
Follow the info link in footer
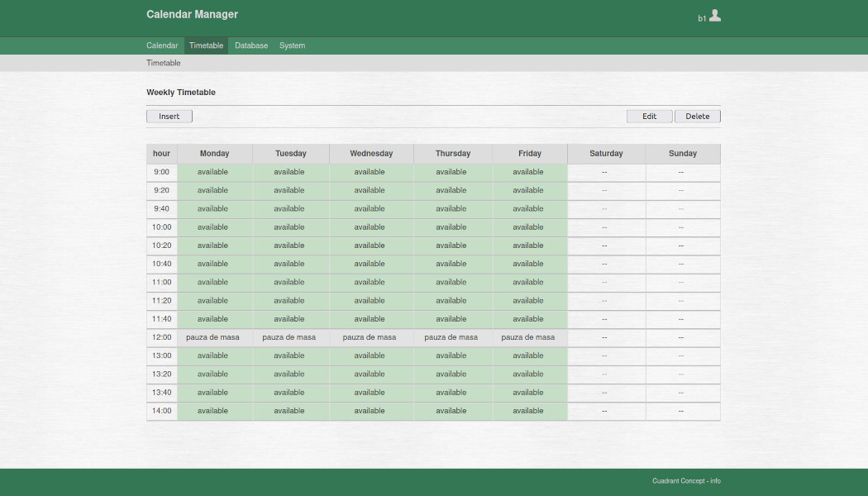[x=715, y=481]
